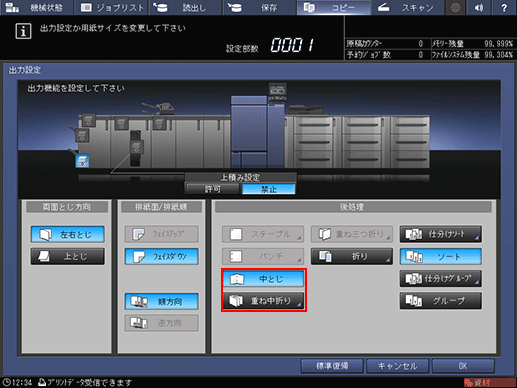This screenshot has height=388, width=517.
Task: Click 標準復帰 to restore defaults
Action: pos(332,366)
